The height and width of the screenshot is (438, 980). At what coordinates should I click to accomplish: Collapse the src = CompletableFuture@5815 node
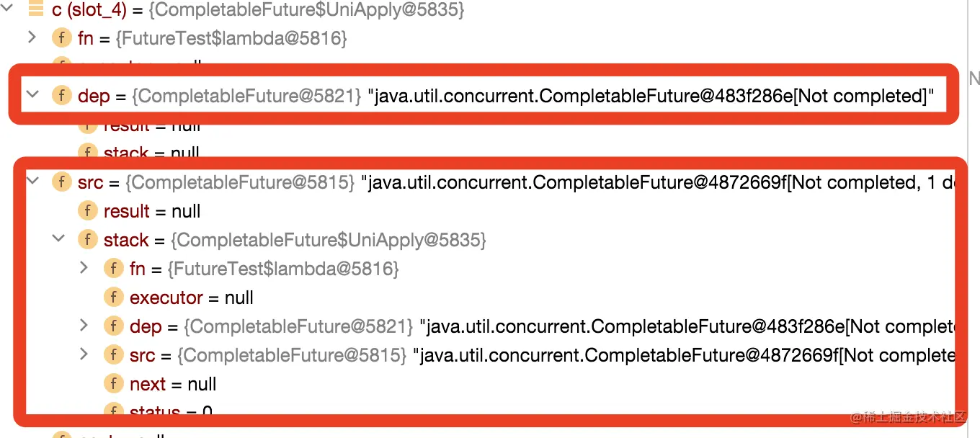coord(32,182)
